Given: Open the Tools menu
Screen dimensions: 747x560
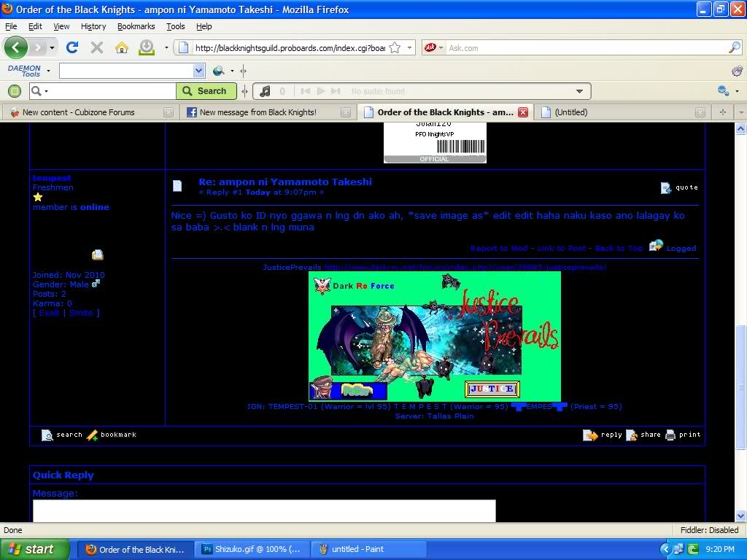Looking at the screenshot, I should (175, 27).
